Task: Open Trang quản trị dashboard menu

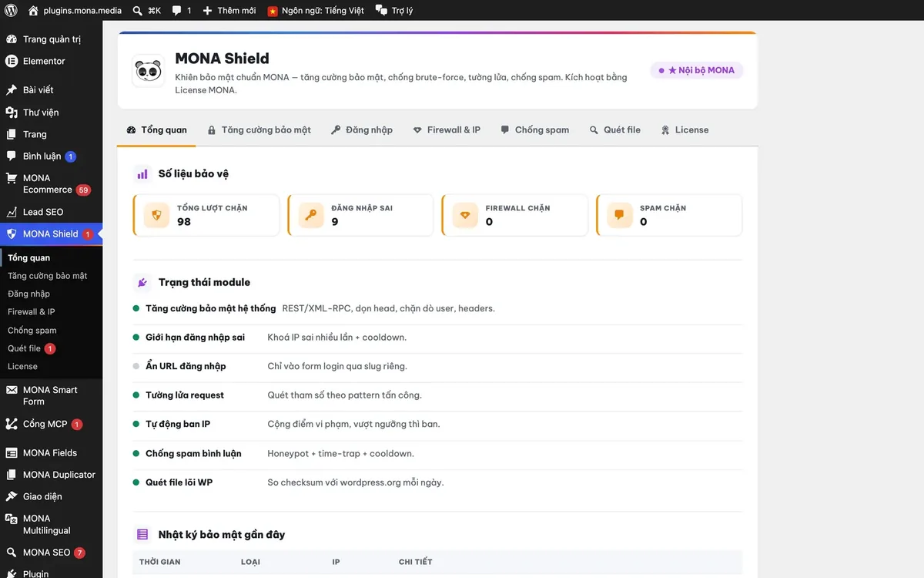Action: 51,39
